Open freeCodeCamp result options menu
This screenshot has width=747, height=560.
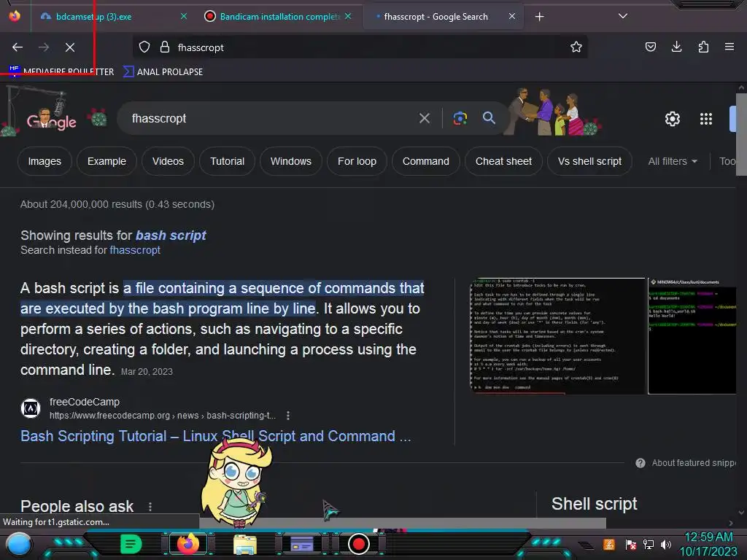click(287, 416)
